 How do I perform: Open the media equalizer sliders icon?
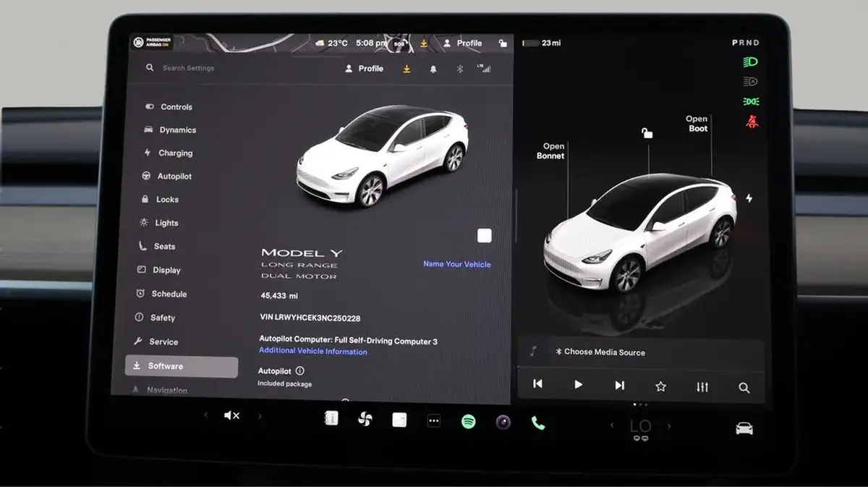pos(702,387)
